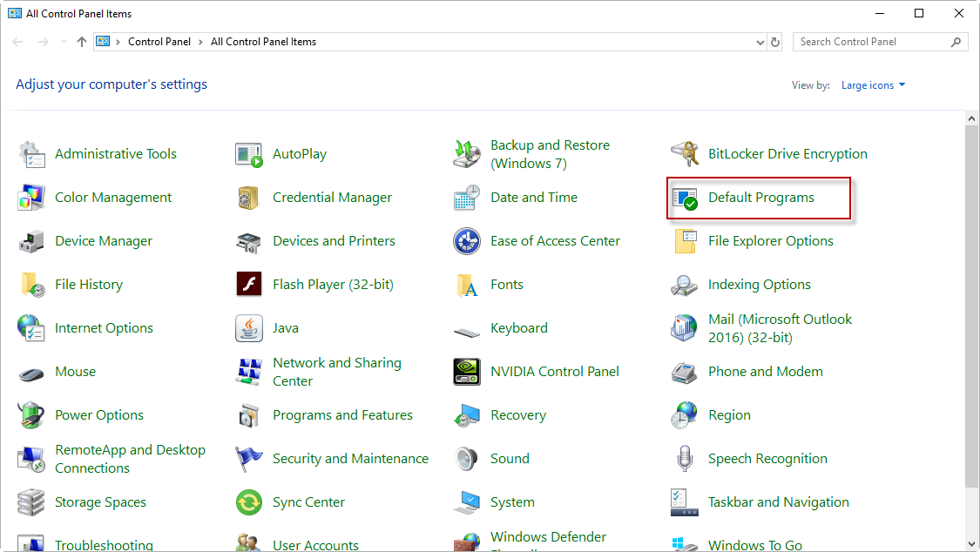Click the User Accounts link
This screenshot has width=980, height=552.
tap(315, 545)
